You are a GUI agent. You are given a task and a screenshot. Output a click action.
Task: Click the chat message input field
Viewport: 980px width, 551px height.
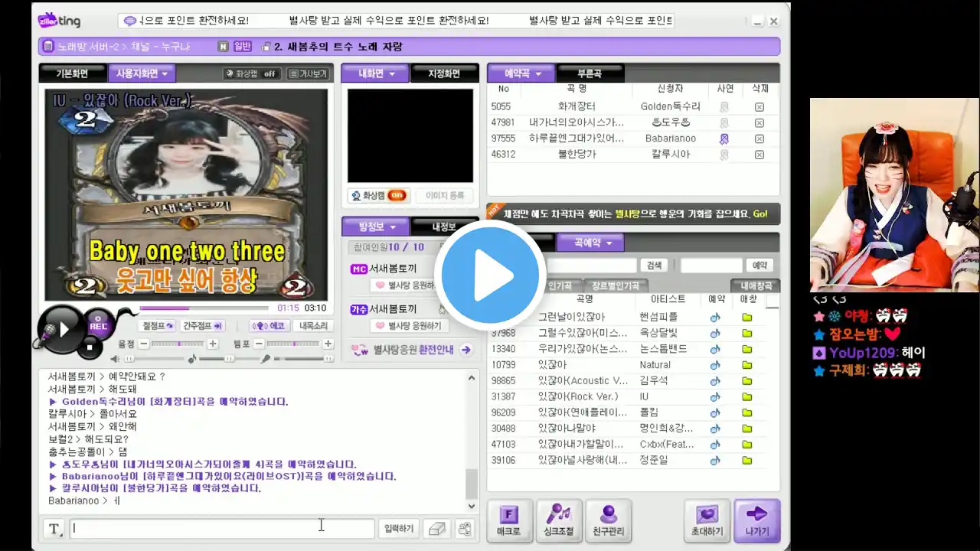222,528
